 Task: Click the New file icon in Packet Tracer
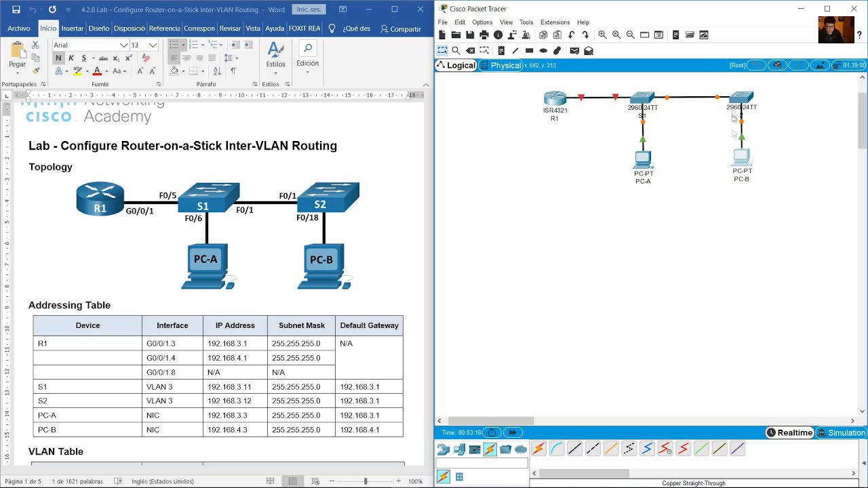click(442, 35)
